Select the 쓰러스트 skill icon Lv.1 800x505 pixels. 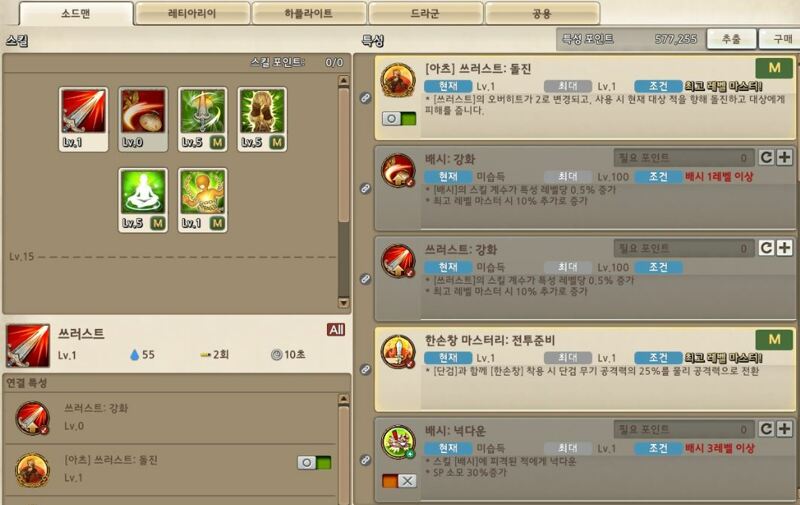[83, 119]
